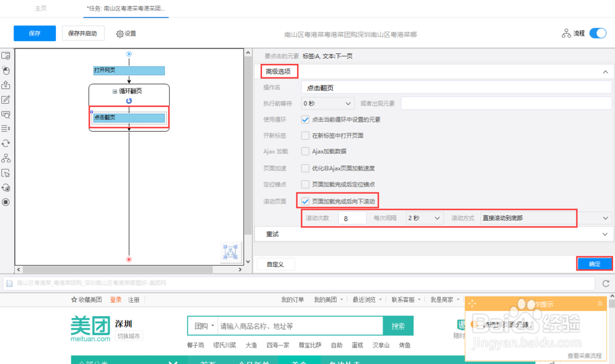Open the 每次间隔 2 秒 dropdown
The image size is (615, 364).
coord(424,218)
